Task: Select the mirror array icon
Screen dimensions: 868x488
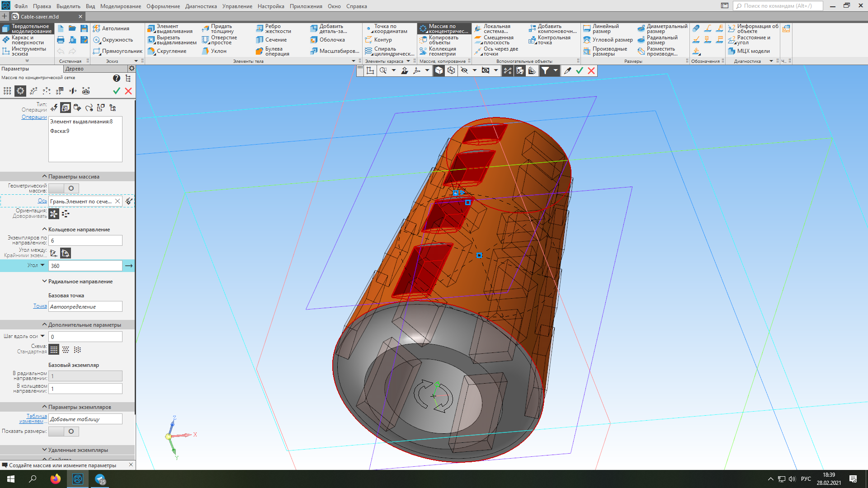Action: [x=73, y=91]
